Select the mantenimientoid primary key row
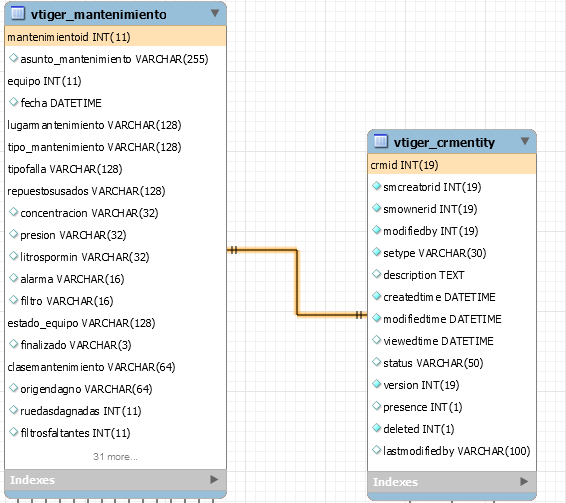This screenshot has height=503, width=566. click(x=116, y=37)
